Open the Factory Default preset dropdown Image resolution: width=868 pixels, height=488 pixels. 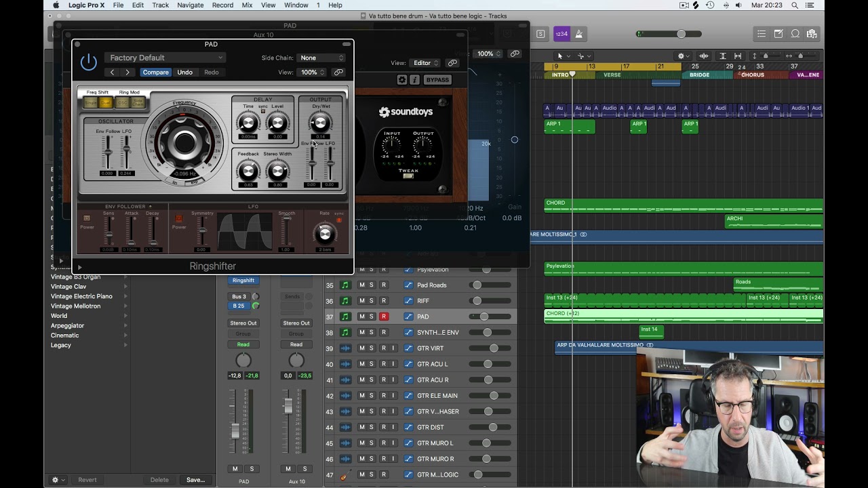pos(165,58)
